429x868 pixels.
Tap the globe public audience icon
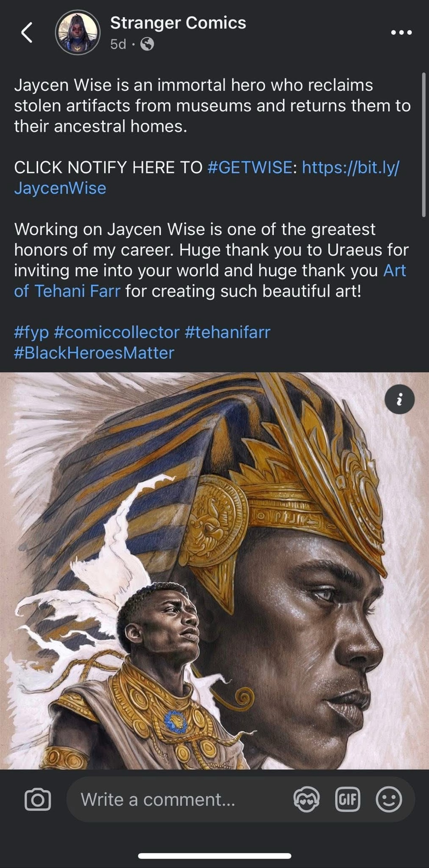click(147, 44)
